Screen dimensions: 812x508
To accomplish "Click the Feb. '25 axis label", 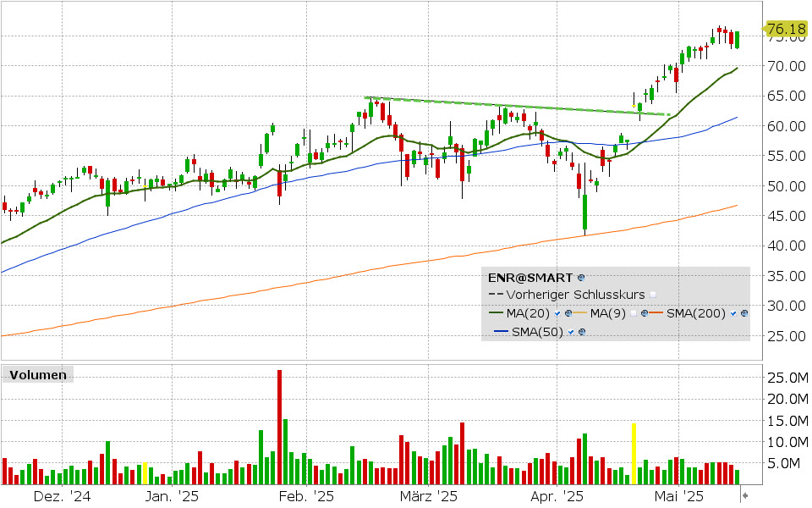I will click(306, 497).
